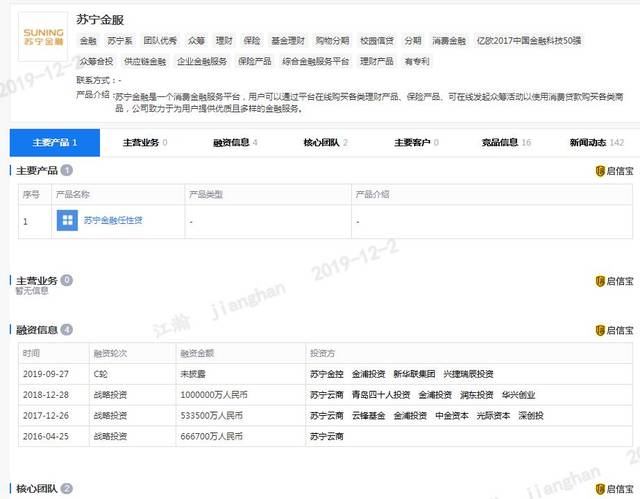Click the 启信宝 badge beside 主要产品
The image size is (640, 499).
[614, 171]
